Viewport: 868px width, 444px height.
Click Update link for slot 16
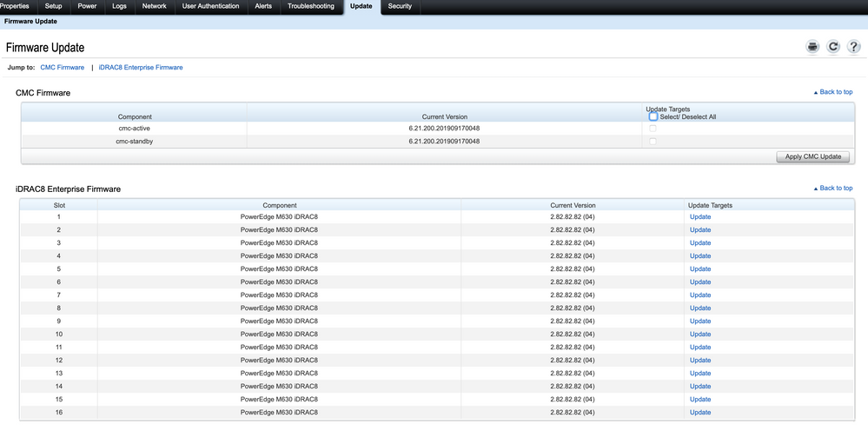(x=700, y=413)
